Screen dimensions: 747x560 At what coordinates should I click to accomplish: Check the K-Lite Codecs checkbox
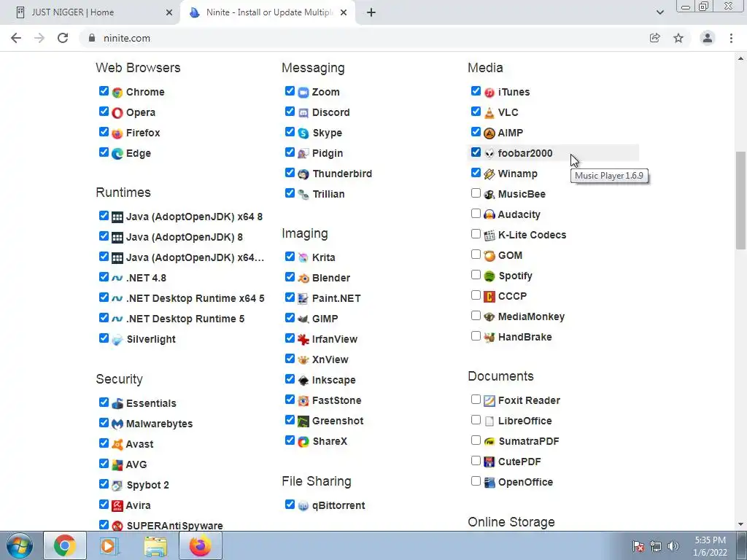476,234
